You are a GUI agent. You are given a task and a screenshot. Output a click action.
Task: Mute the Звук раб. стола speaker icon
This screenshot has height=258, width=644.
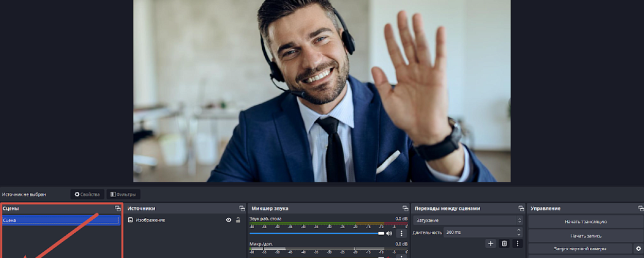pos(389,233)
